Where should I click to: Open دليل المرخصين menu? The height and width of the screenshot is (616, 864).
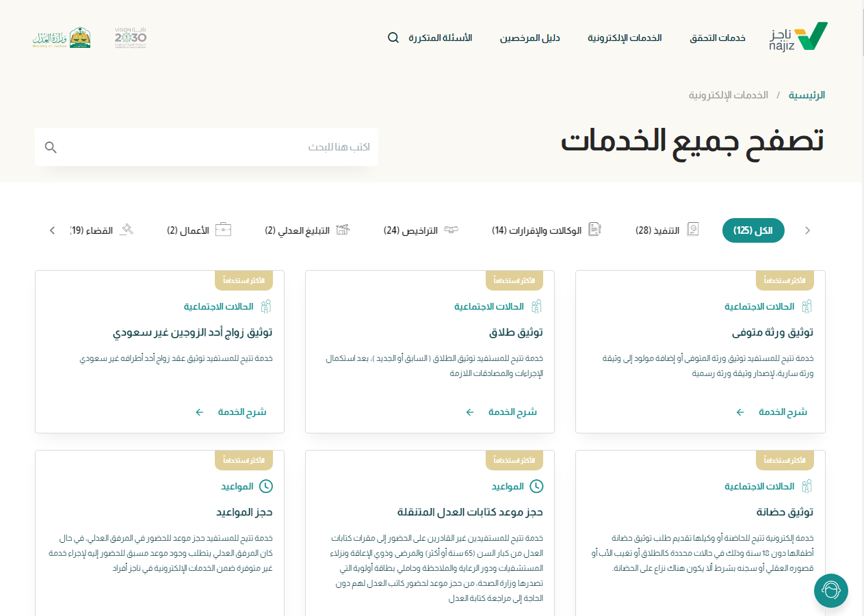pyautogui.click(x=529, y=38)
